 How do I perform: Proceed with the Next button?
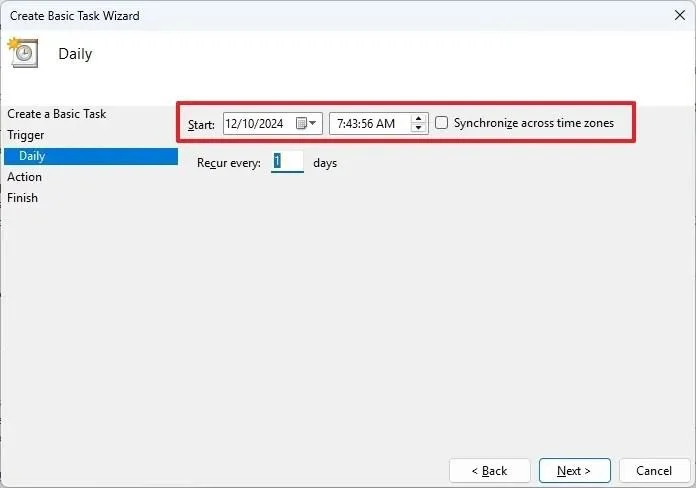[575, 471]
